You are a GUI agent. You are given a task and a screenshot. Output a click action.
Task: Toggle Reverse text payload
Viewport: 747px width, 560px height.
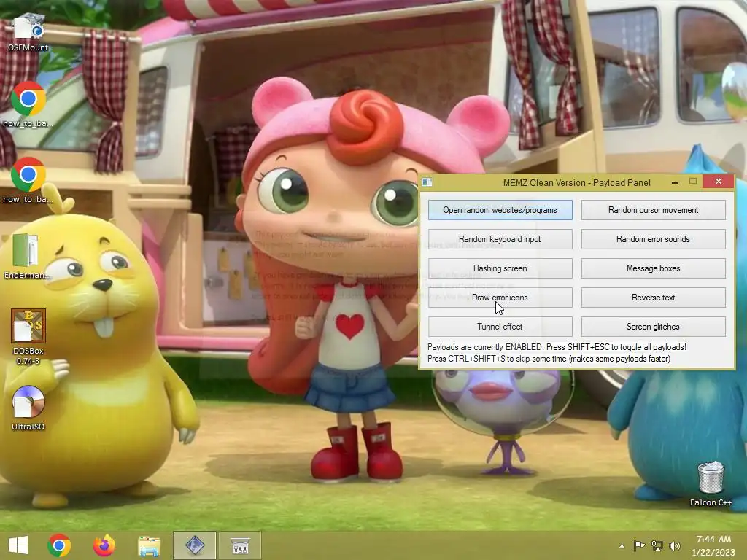click(x=653, y=297)
